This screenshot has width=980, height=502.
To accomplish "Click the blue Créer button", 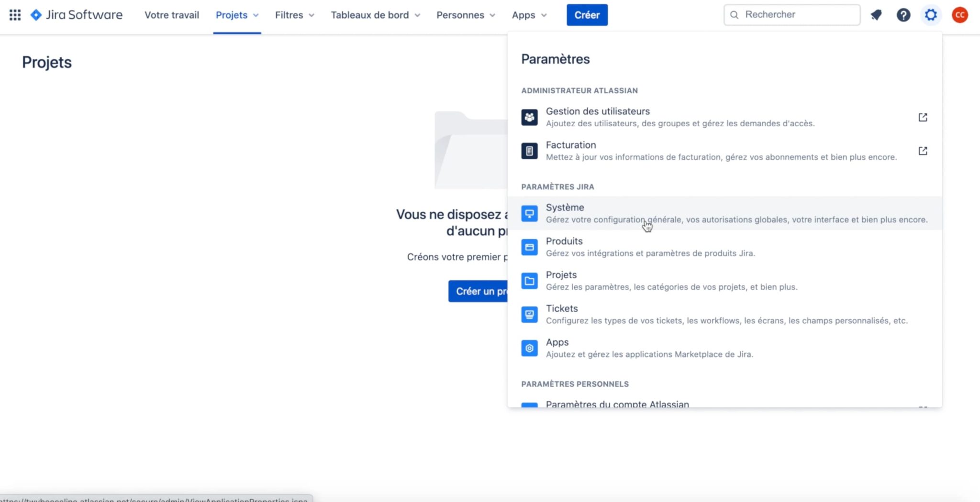I will (x=587, y=15).
